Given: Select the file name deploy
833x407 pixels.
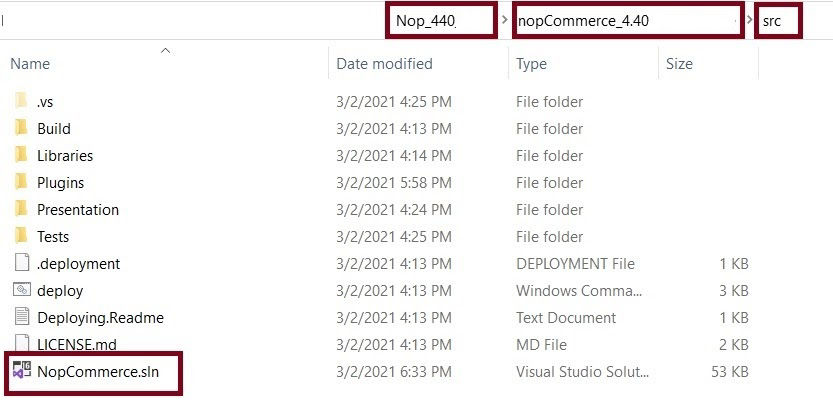Looking at the screenshot, I should pyautogui.click(x=60, y=291).
